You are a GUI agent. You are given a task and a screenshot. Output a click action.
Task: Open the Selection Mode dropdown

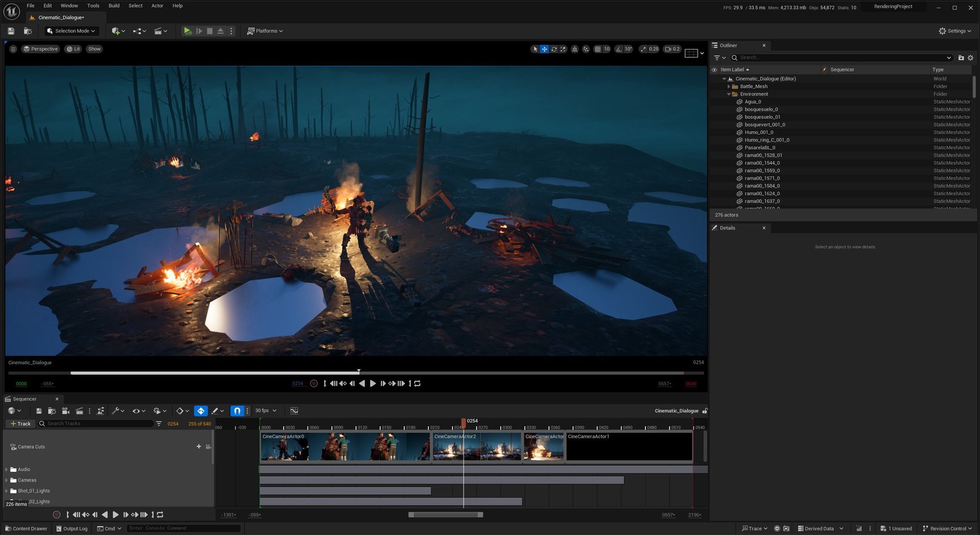(x=71, y=31)
